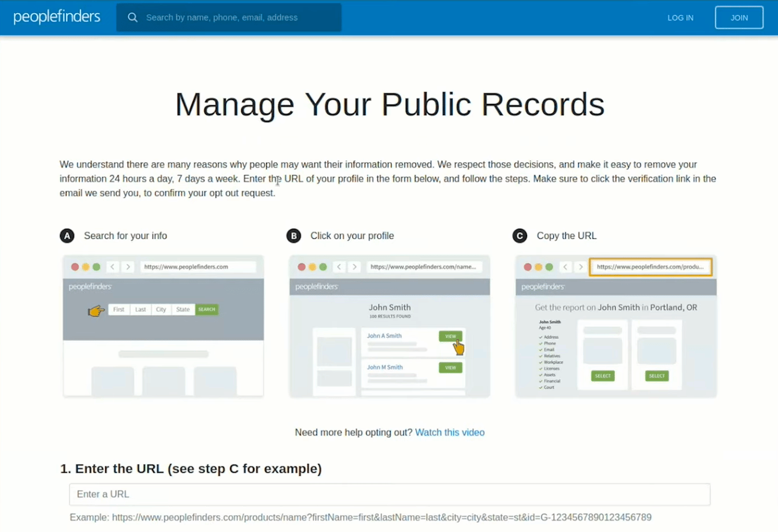The height and width of the screenshot is (532, 778).
Task: Click the example URL text below the field
Action: (x=361, y=517)
